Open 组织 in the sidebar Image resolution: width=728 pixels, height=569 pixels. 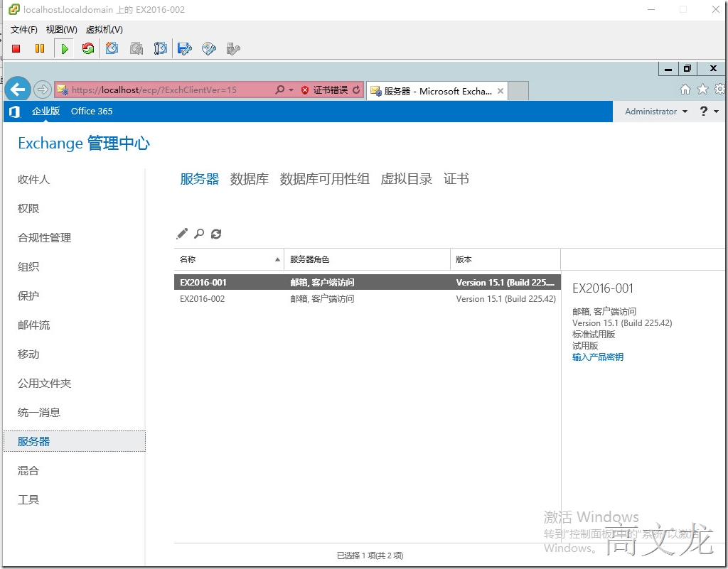(28, 267)
